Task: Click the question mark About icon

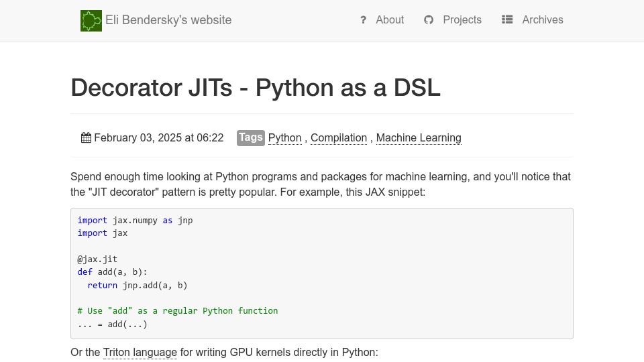Action: pyautogui.click(x=363, y=19)
